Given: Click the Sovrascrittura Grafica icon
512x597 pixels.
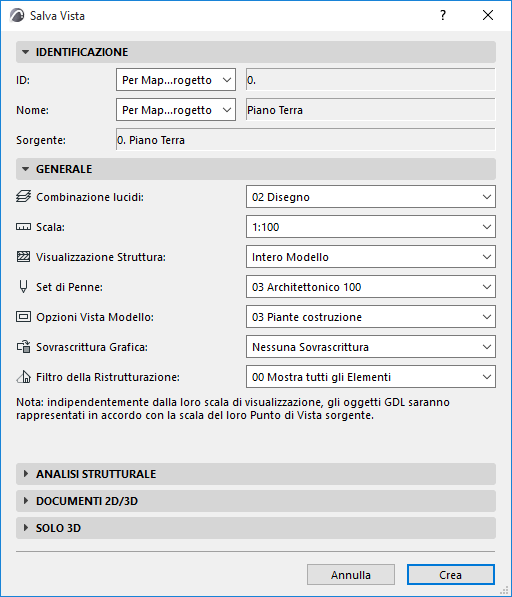Looking at the screenshot, I should coord(23,347).
